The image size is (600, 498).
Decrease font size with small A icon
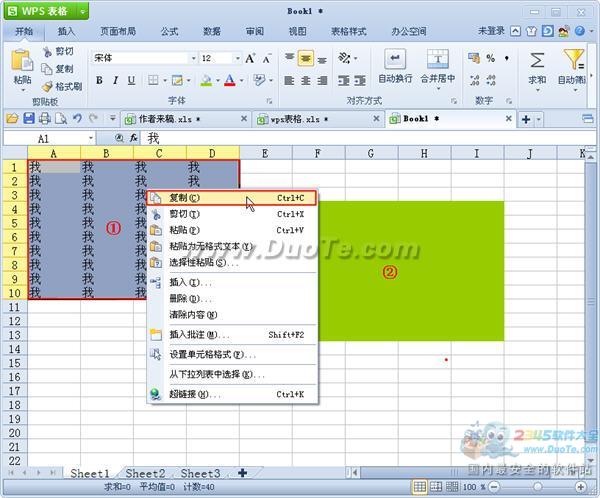(267, 59)
